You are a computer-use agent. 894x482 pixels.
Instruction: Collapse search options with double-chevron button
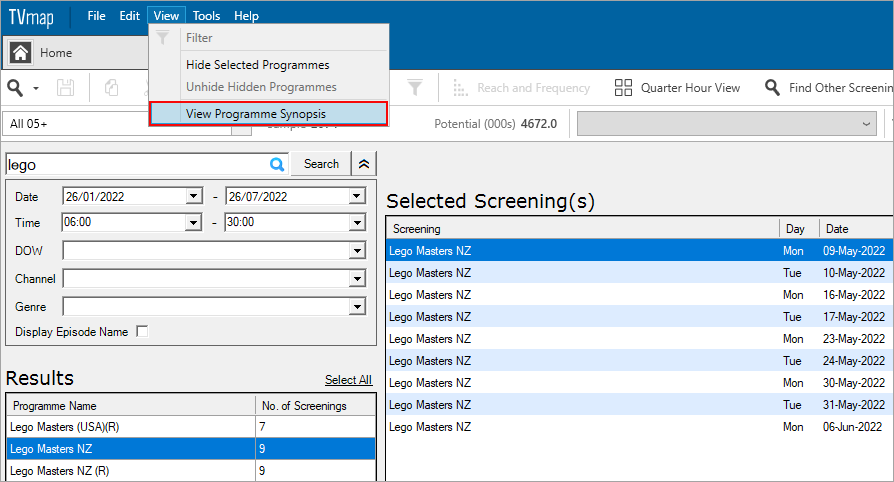pyautogui.click(x=364, y=164)
